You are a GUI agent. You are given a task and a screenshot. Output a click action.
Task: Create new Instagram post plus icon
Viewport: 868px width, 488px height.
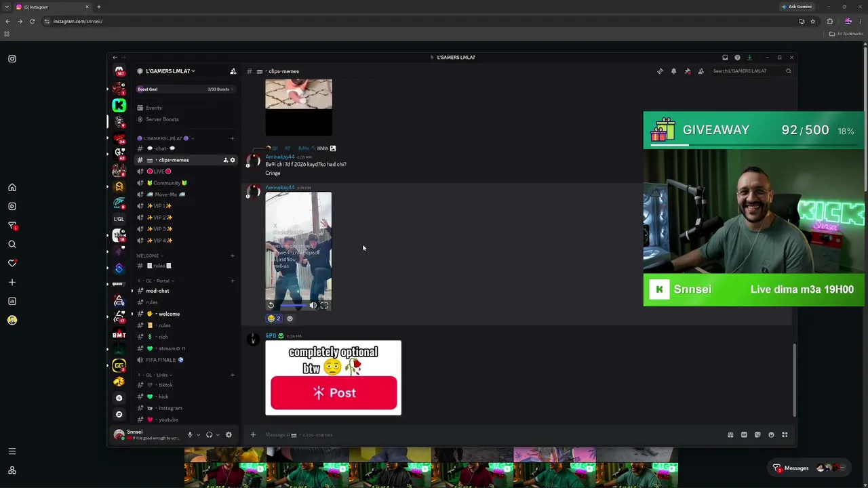coord(12,282)
